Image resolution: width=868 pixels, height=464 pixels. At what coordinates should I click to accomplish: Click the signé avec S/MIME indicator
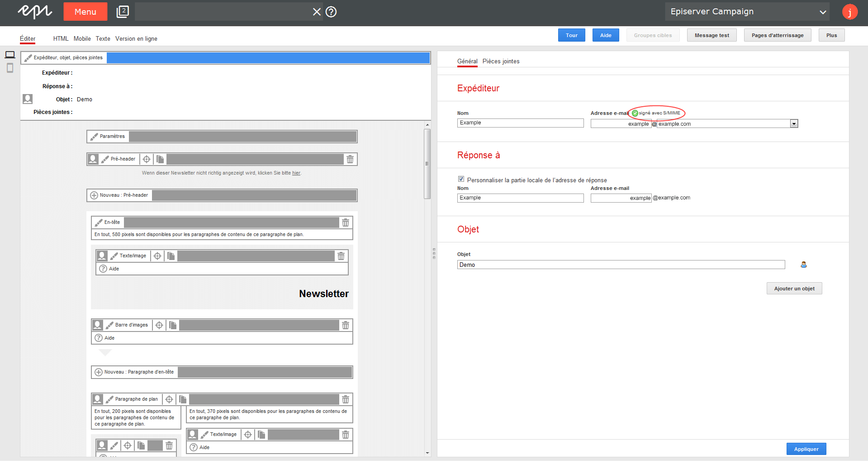click(656, 113)
